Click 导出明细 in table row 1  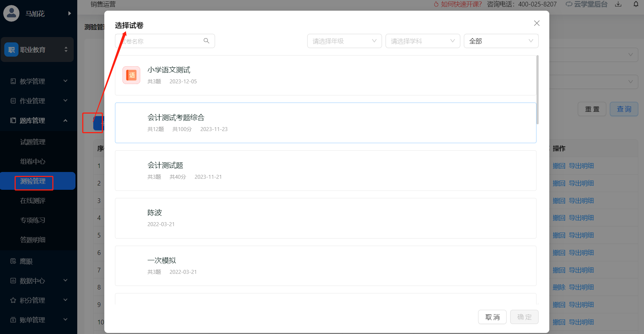[581, 166]
